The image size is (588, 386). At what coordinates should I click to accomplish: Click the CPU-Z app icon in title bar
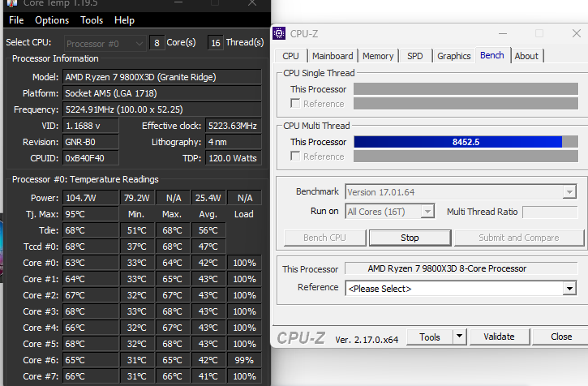pyautogui.click(x=279, y=33)
